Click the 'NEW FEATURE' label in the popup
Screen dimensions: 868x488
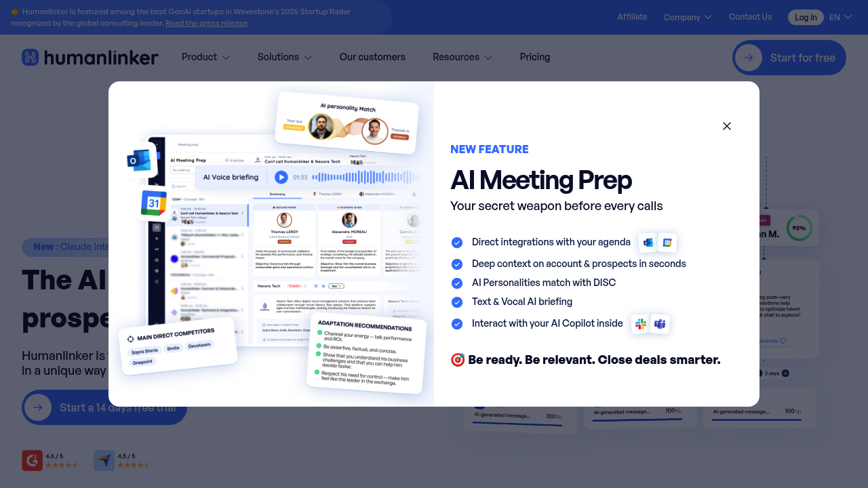coord(490,149)
